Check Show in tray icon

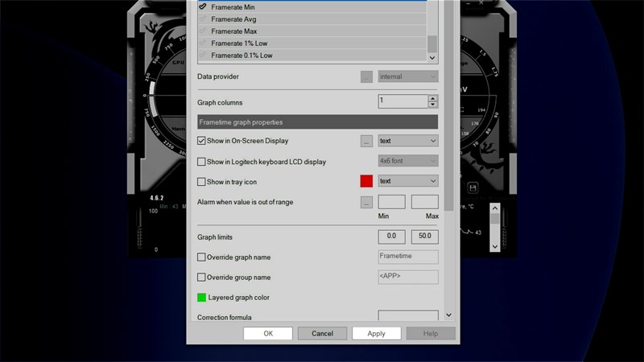coord(201,182)
